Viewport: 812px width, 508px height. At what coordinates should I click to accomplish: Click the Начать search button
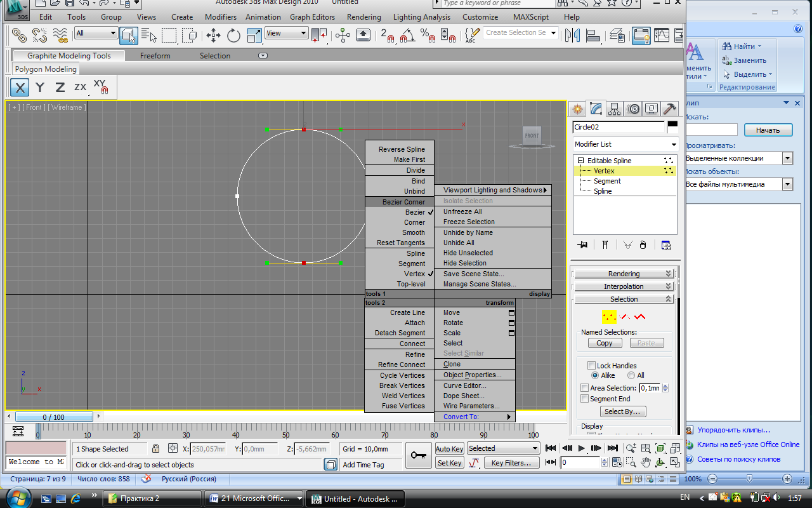tap(768, 130)
